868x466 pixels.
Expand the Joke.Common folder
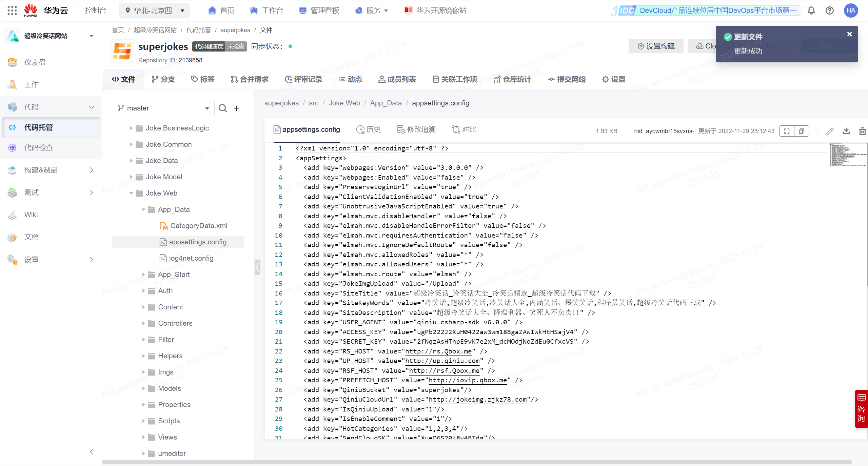131,144
